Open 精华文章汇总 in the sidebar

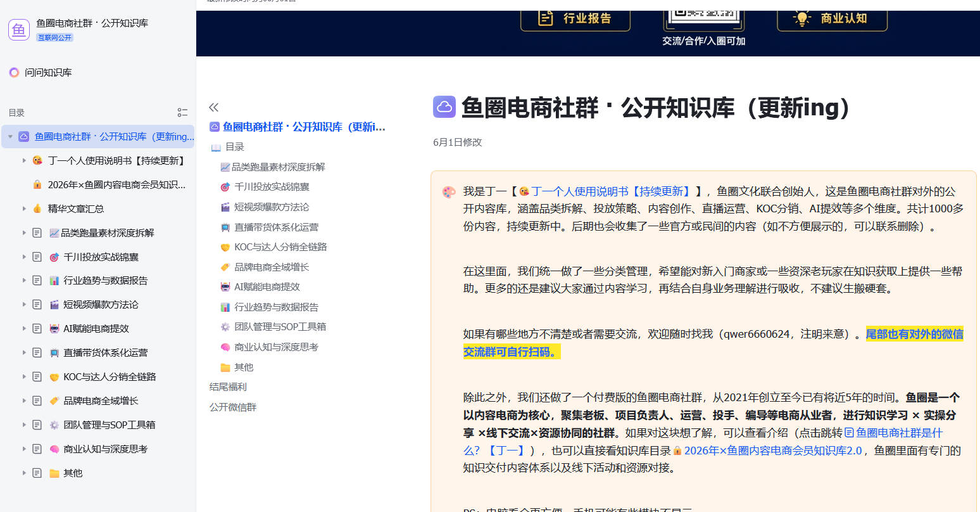(x=76, y=208)
